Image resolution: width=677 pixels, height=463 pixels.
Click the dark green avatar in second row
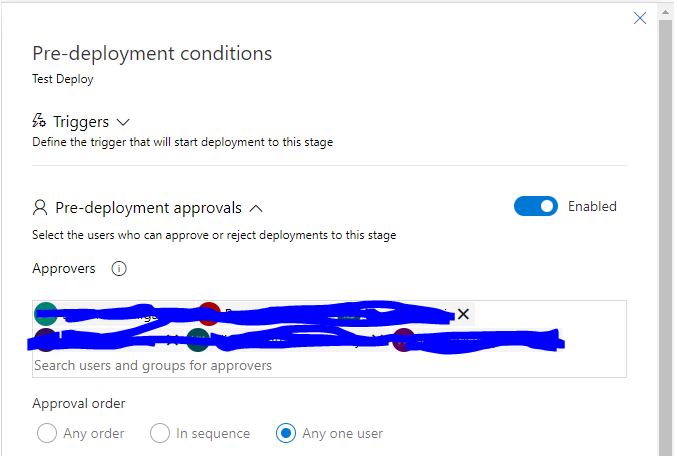pyautogui.click(x=198, y=339)
